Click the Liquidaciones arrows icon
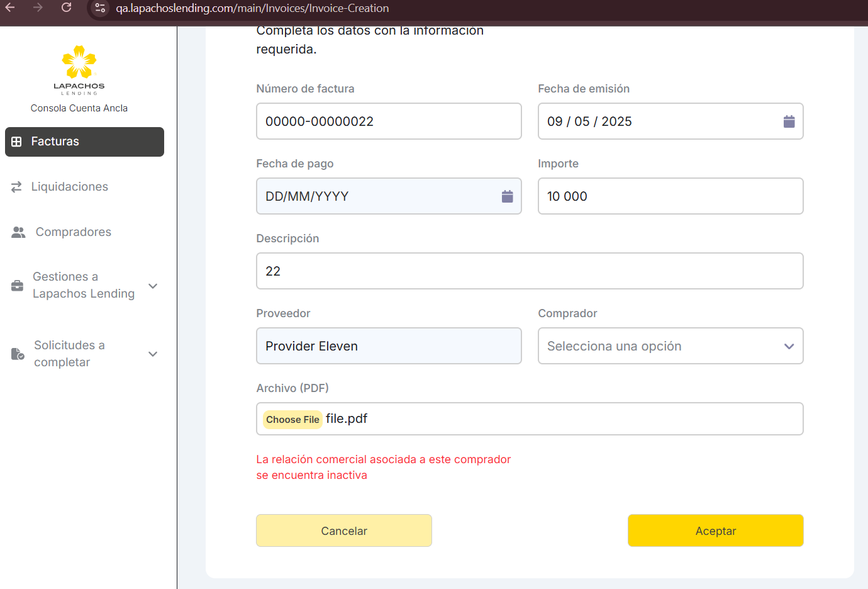The width and height of the screenshot is (868, 589). click(x=17, y=187)
